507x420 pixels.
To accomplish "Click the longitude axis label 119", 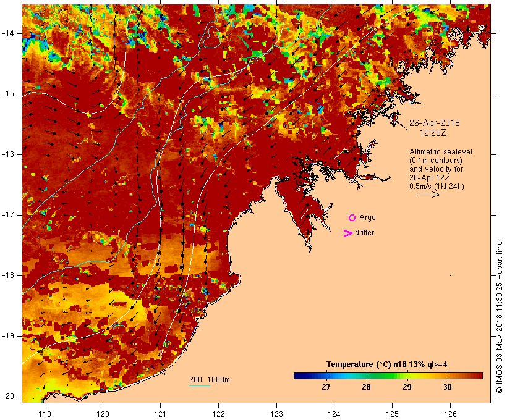I will point(45,414).
